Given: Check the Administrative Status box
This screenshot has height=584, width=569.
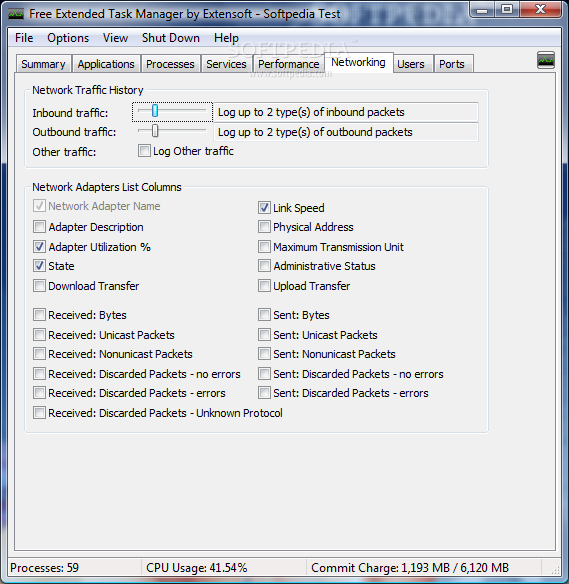Looking at the screenshot, I should (264, 266).
